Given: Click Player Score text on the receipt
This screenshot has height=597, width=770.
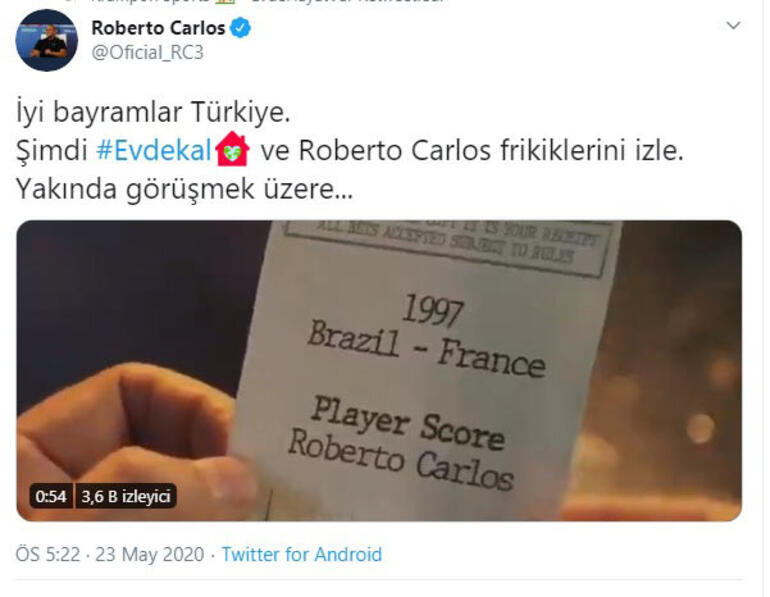Looking at the screenshot, I should [408, 424].
